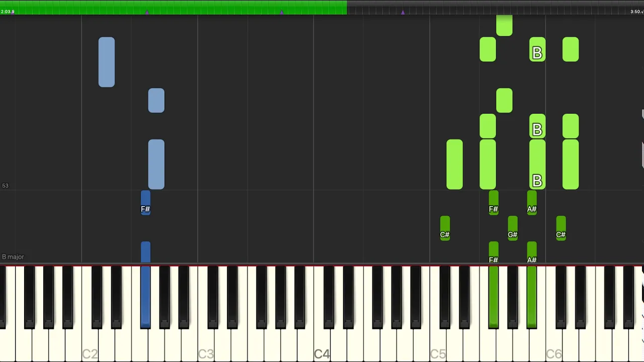Select the topmost green note labeled B
Screen dimensions: 644x362
(x=537, y=49)
